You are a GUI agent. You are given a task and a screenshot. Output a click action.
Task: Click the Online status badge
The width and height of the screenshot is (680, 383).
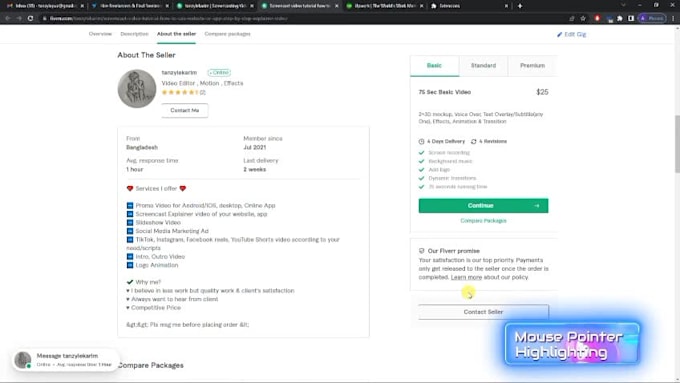point(219,72)
